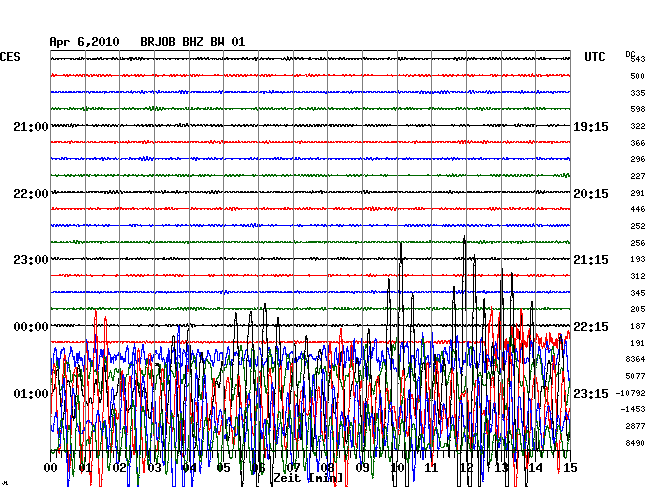Select the UTC time label '22:15'

(591, 327)
